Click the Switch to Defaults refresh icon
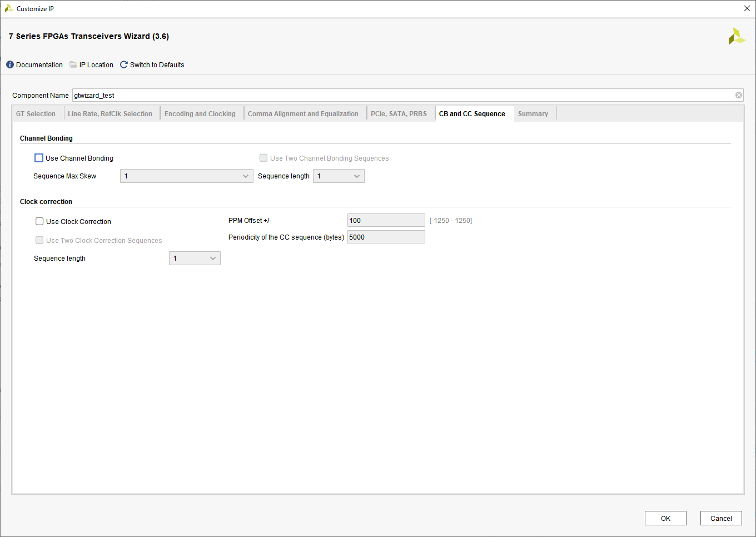Viewport: 756px width, 537px height. [x=124, y=65]
